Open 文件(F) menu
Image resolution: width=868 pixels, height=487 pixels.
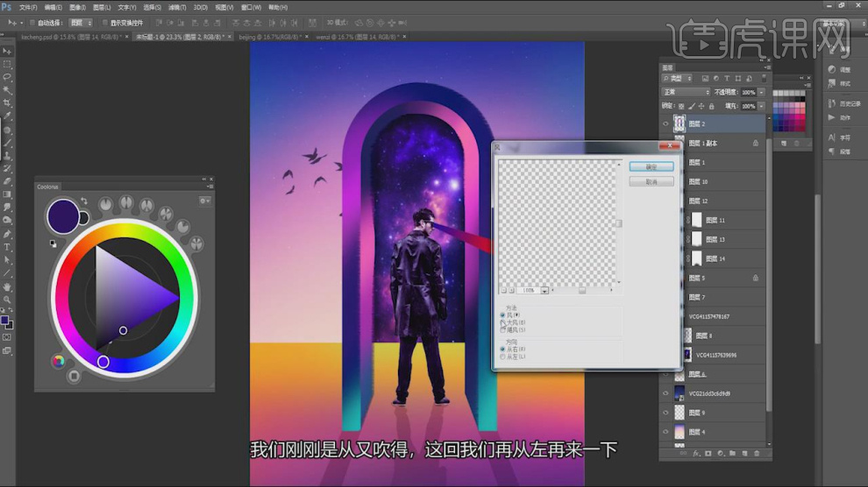(28, 8)
